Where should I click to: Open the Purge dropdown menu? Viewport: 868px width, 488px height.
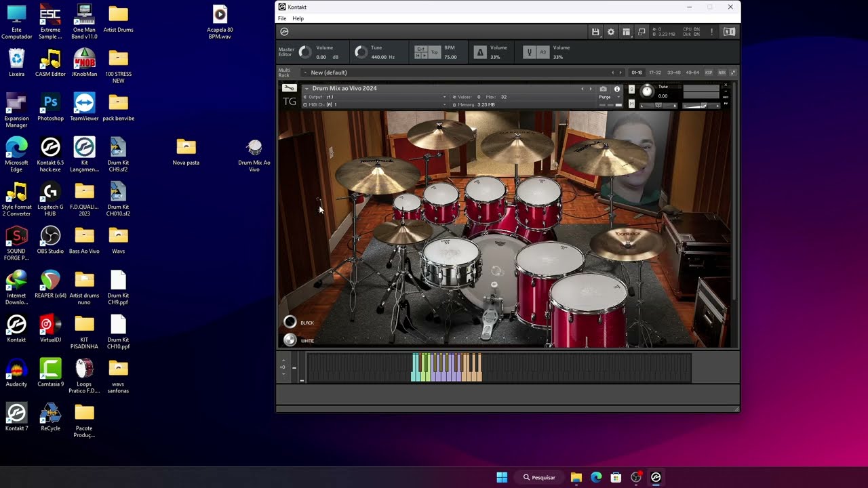pos(605,97)
